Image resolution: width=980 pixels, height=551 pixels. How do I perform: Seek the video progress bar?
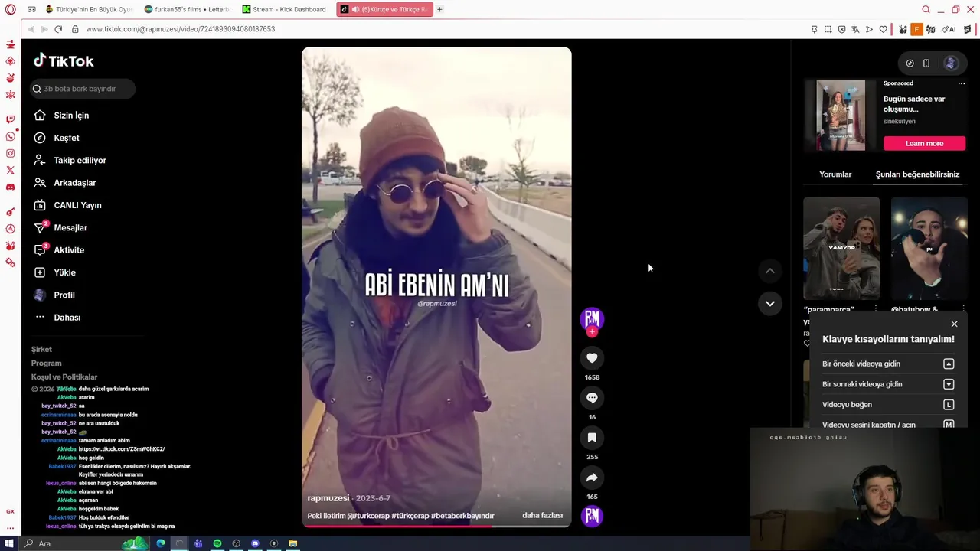click(436, 525)
